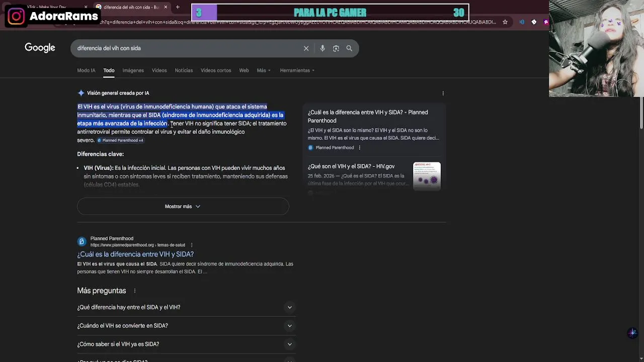Click the magnifier search icon
644x362 pixels.
click(349, 48)
